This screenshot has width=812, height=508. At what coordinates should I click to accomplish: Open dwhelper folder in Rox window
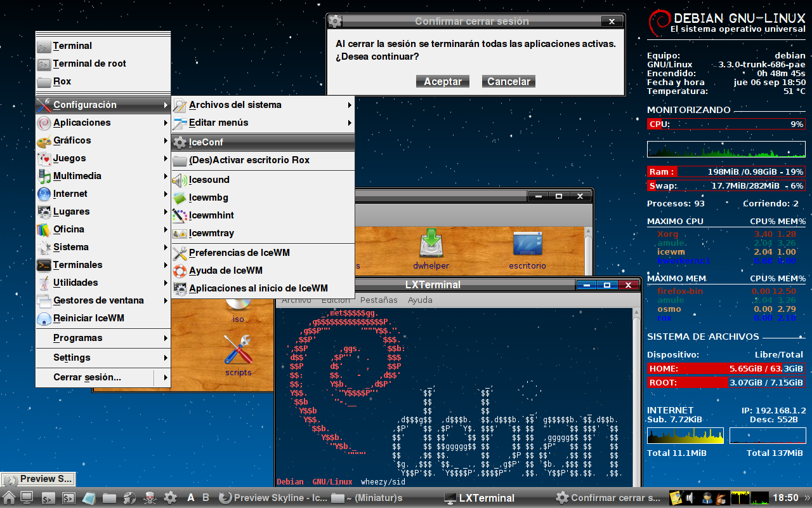click(431, 250)
